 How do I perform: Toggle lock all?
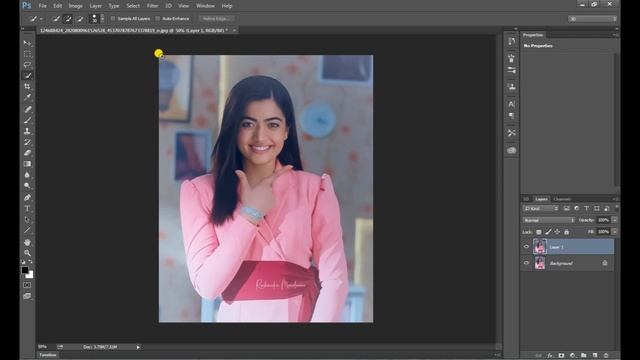(x=567, y=232)
